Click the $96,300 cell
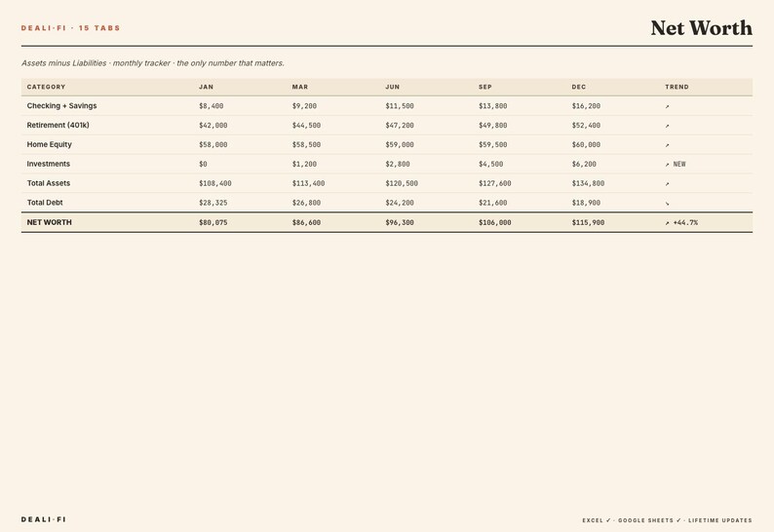This screenshot has height=532, width=774. tap(400, 222)
